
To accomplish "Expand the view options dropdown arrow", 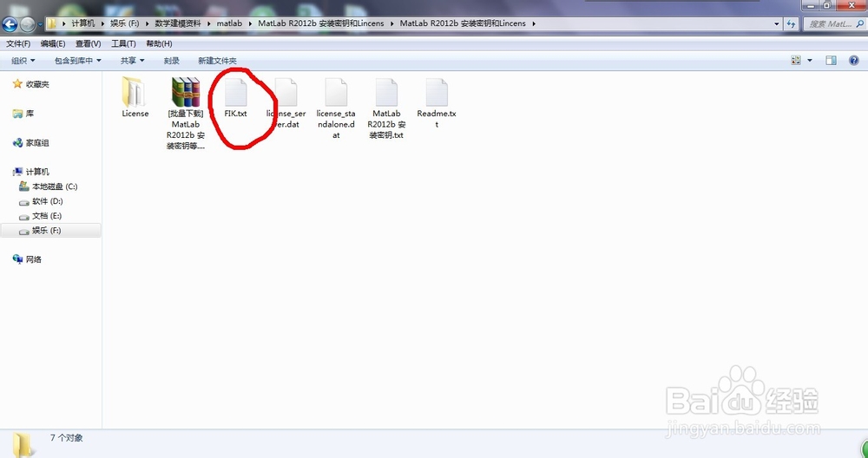I will (810, 61).
